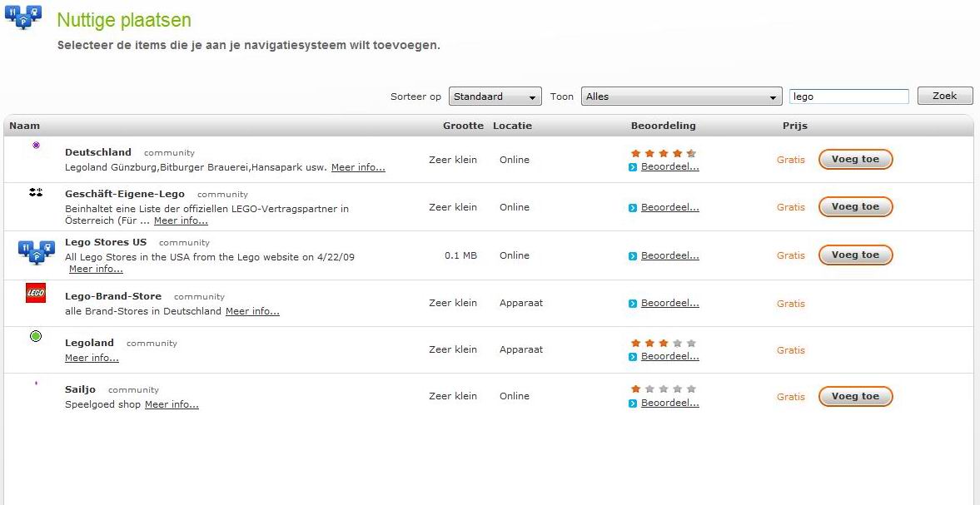Click blue arrow icon beside Lego Stores US Beoordeel
This screenshot has width=980, height=505.
tap(633, 256)
